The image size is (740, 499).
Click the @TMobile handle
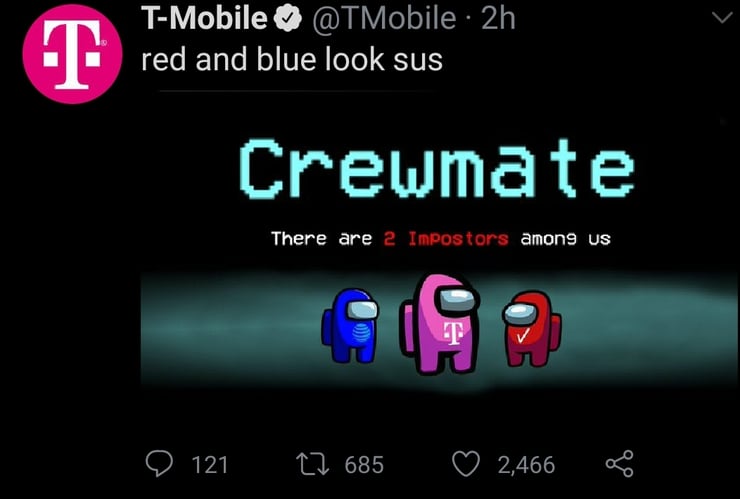(x=384, y=19)
